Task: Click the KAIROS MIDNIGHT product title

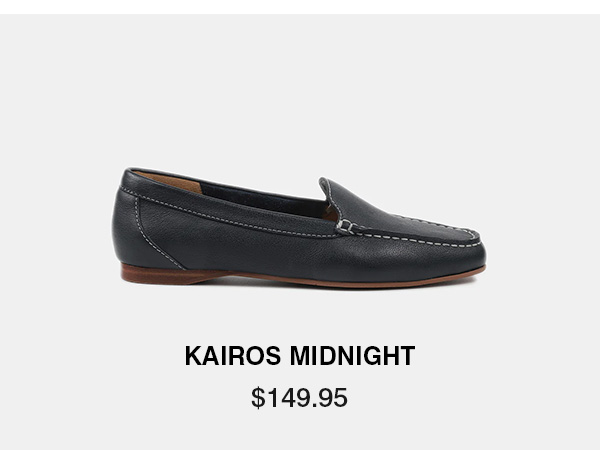Action: pyautogui.click(x=300, y=356)
